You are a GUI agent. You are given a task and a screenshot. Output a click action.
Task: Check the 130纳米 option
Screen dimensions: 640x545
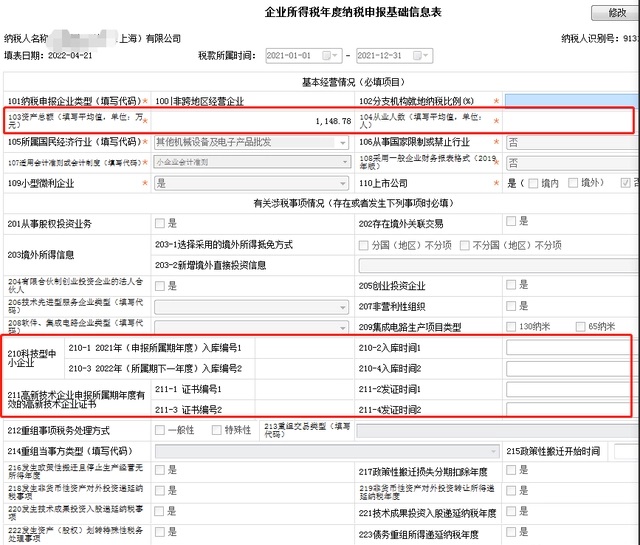511,327
